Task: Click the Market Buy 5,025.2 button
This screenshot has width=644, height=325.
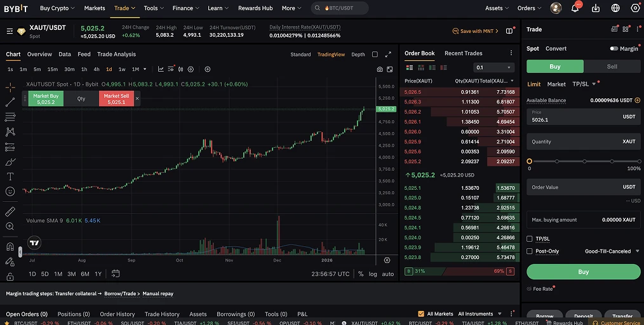Action: pyautogui.click(x=46, y=99)
